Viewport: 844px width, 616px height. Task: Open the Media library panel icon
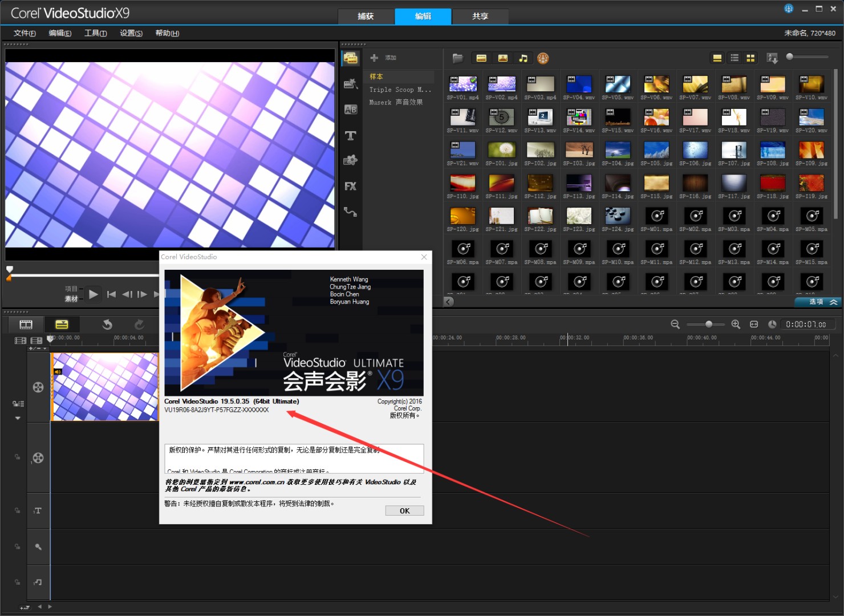(350, 58)
